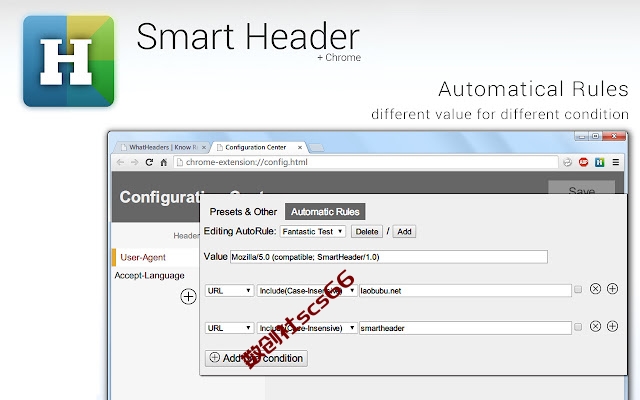Click the grey extension icon beside address bar
Image resolution: width=640 pixels, height=400 pixels.
tap(567, 162)
